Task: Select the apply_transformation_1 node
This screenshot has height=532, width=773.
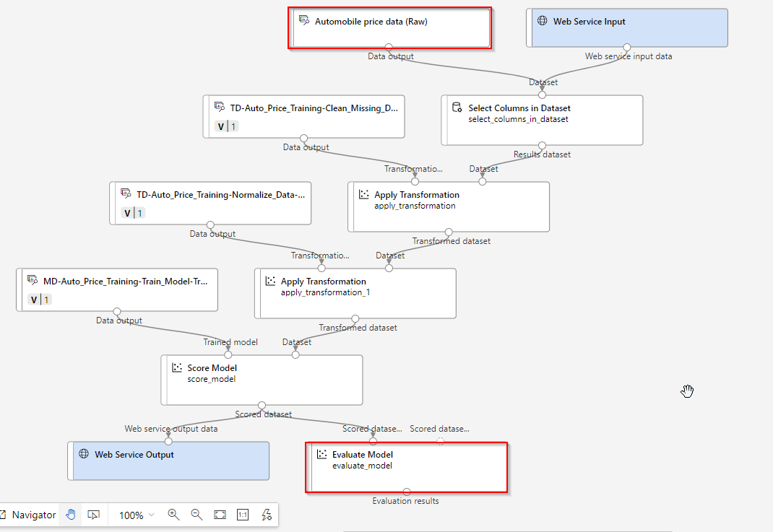Action: (356, 294)
